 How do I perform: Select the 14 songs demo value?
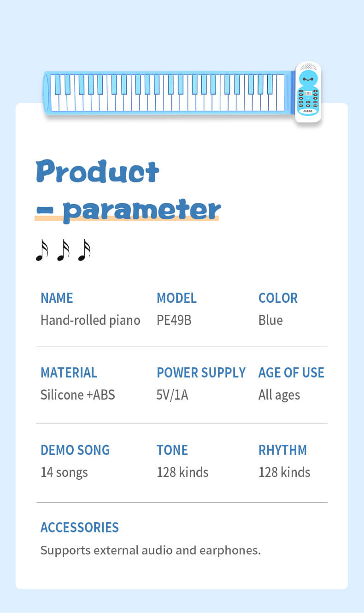64,472
